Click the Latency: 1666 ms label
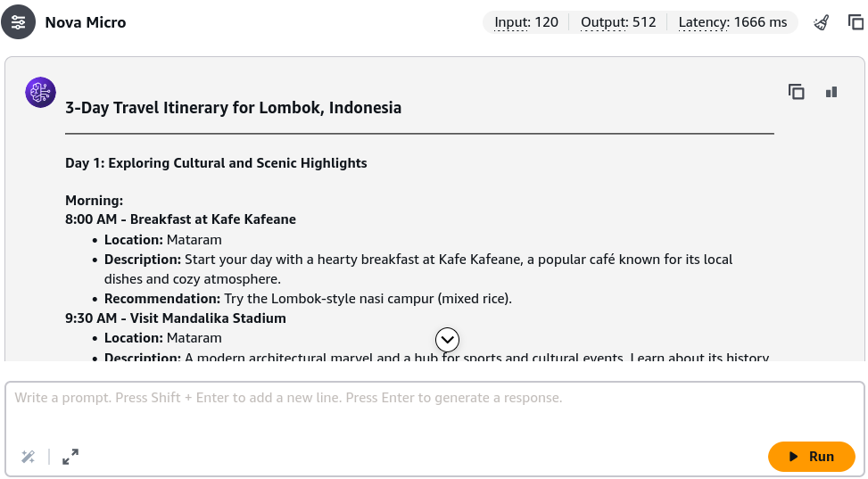868x479 pixels. click(732, 22)
